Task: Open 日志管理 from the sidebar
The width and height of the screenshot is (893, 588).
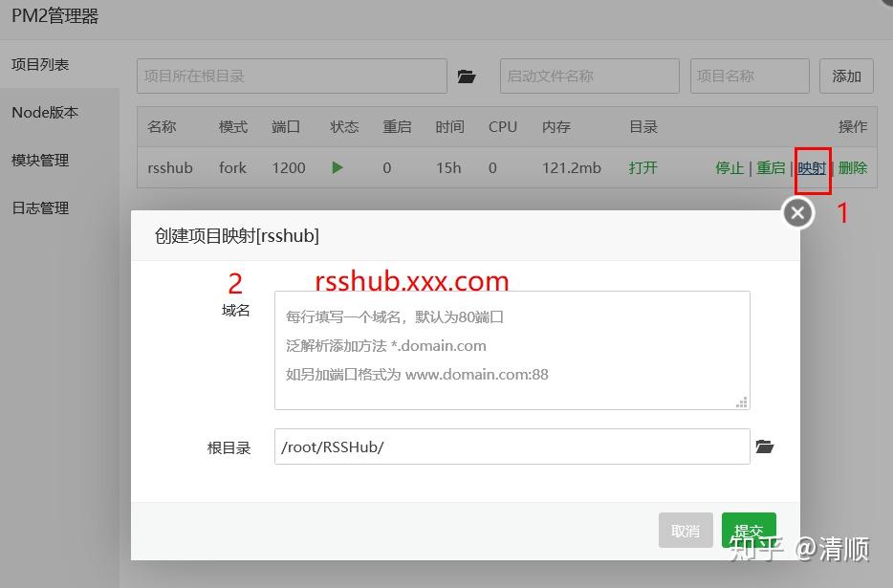Action: tap(41, 207)
